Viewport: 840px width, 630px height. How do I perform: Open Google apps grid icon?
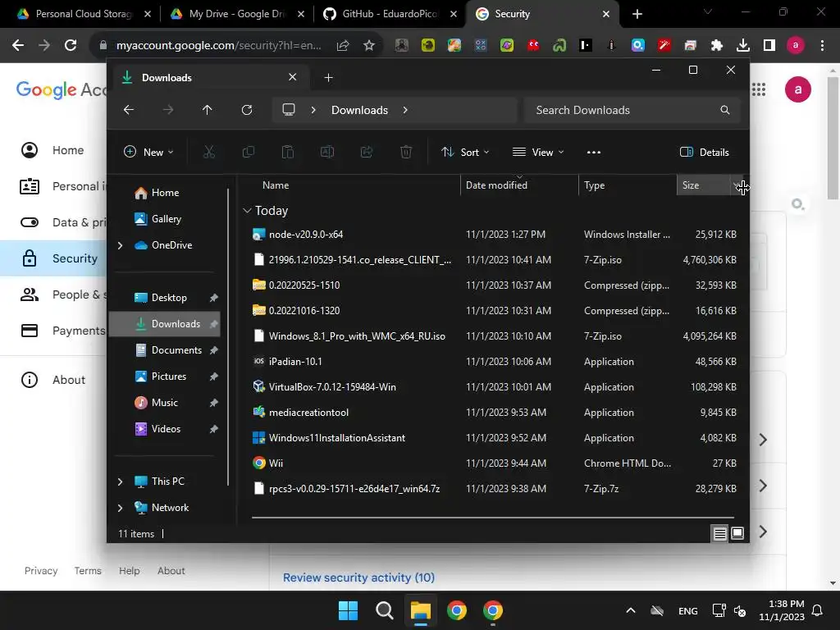(759, 89)
